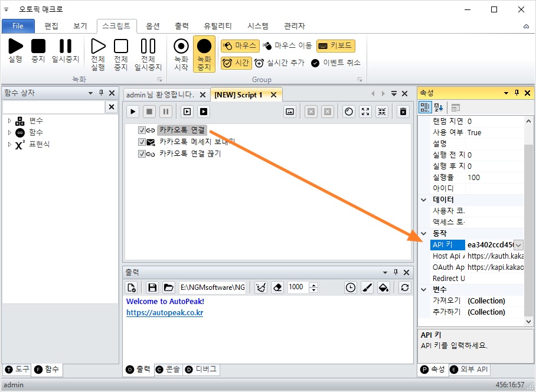The height and width of the screenshot is (392, 536).
Task: Open the 관리자 ribbon tab
Action: click(295, 26)
